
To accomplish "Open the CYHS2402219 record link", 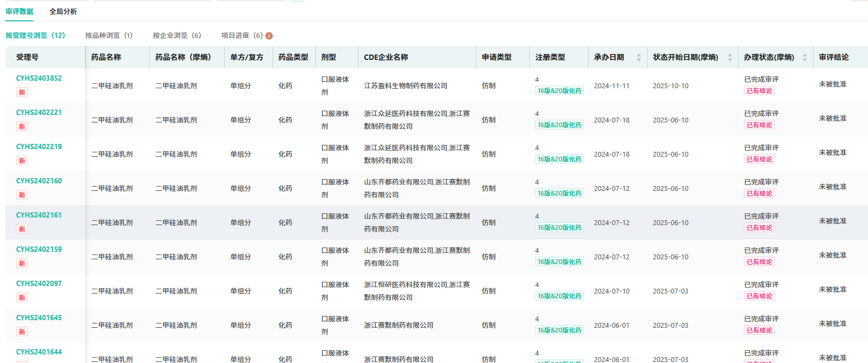I will pyautogui.click(x=39, y=146).
